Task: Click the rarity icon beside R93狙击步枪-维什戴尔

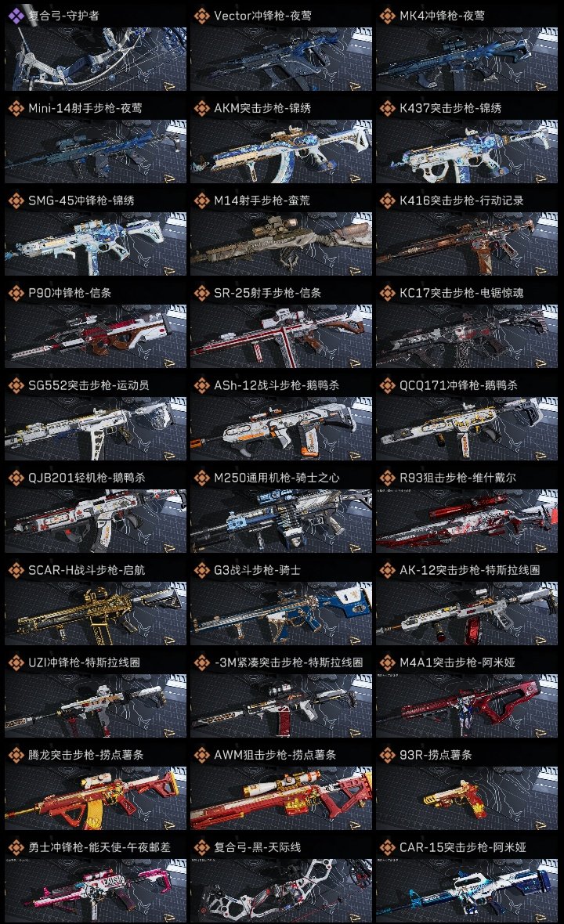Action: [387, 478]
